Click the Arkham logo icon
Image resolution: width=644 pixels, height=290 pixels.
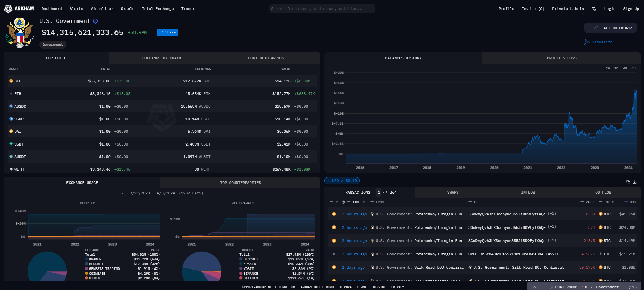point(8,9)
